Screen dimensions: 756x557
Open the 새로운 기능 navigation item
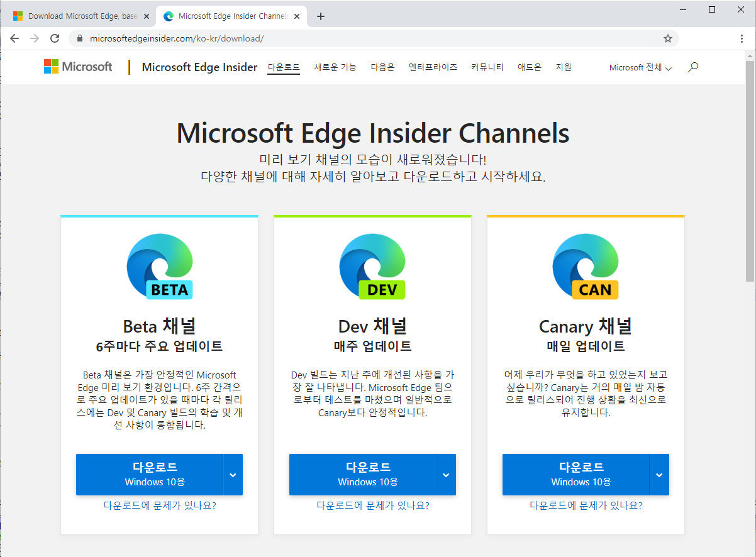[335, 67]
